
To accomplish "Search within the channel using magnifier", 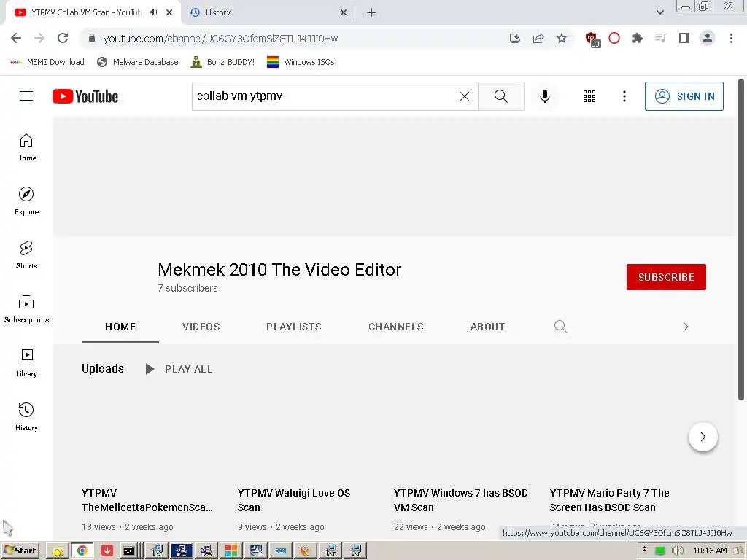I will 561,327.
